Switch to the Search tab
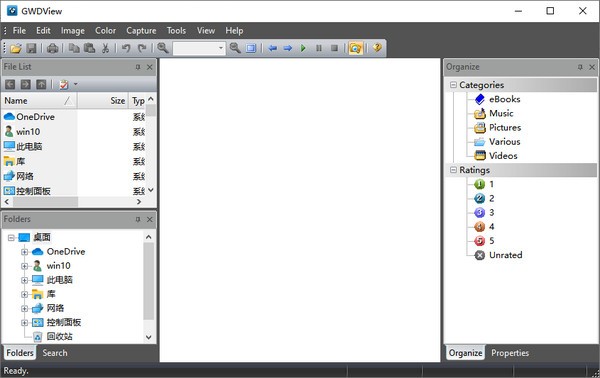 pos(55,353)
